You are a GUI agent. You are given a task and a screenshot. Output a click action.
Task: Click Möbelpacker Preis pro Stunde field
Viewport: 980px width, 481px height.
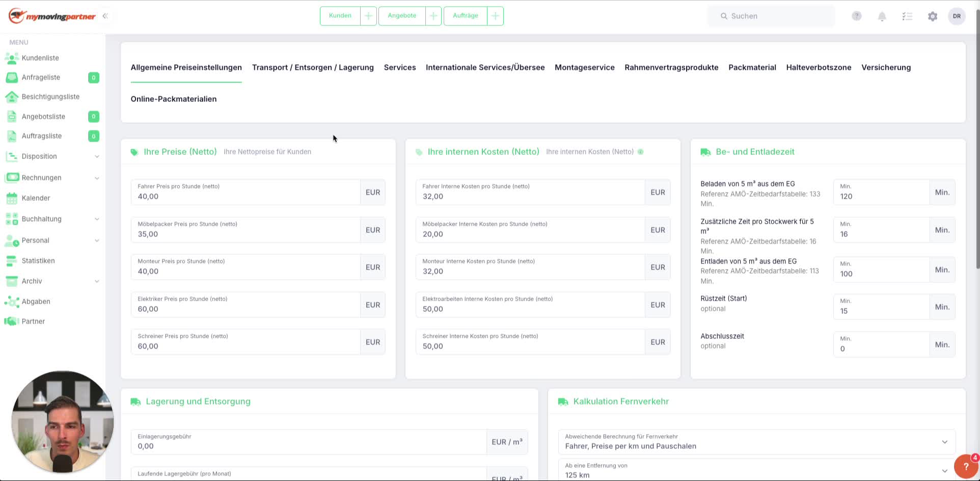246,230
